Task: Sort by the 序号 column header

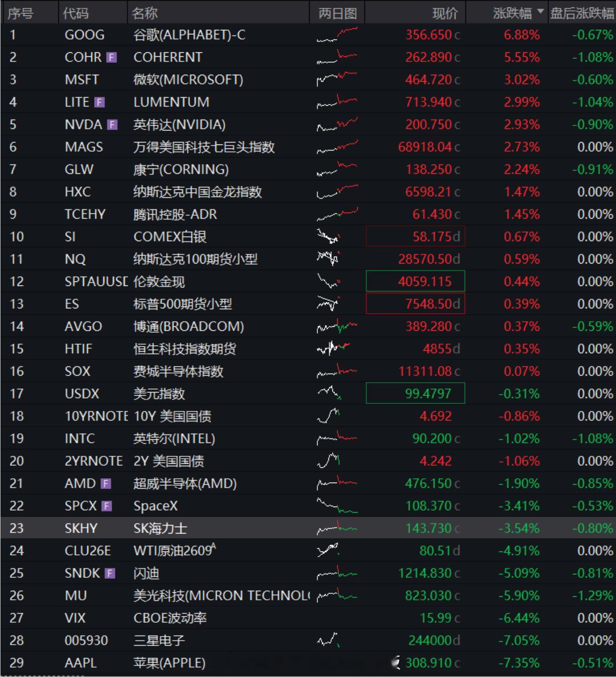Action: pyautogui.click(x=20, y=13)
